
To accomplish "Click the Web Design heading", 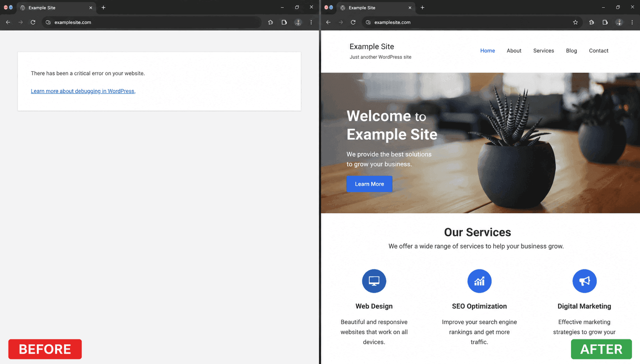I will (x=374, y=306).
